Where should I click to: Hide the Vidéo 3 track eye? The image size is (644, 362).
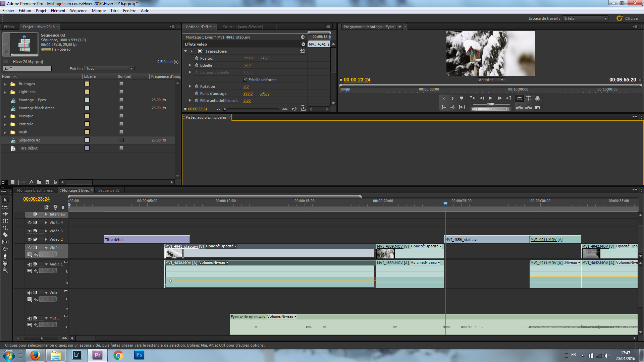30,231
